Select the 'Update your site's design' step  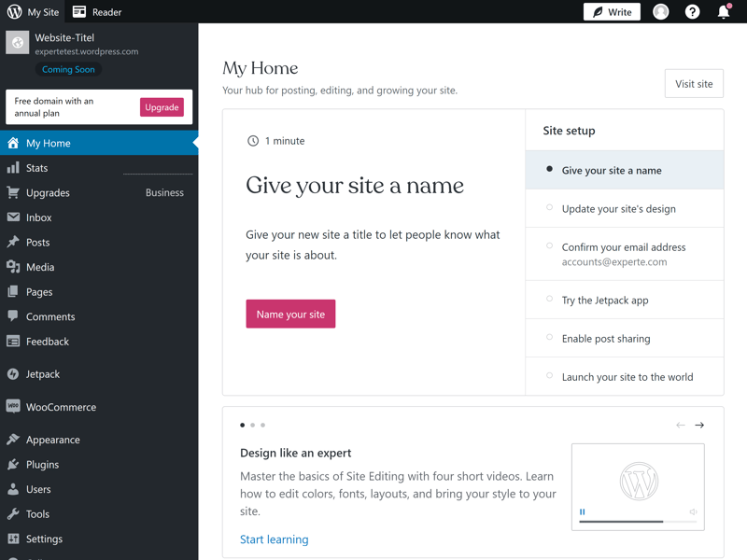tap(618, 209)
